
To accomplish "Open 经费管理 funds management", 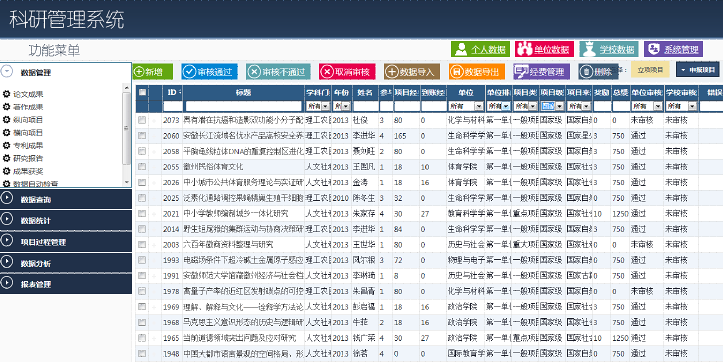I will (542, 71).
